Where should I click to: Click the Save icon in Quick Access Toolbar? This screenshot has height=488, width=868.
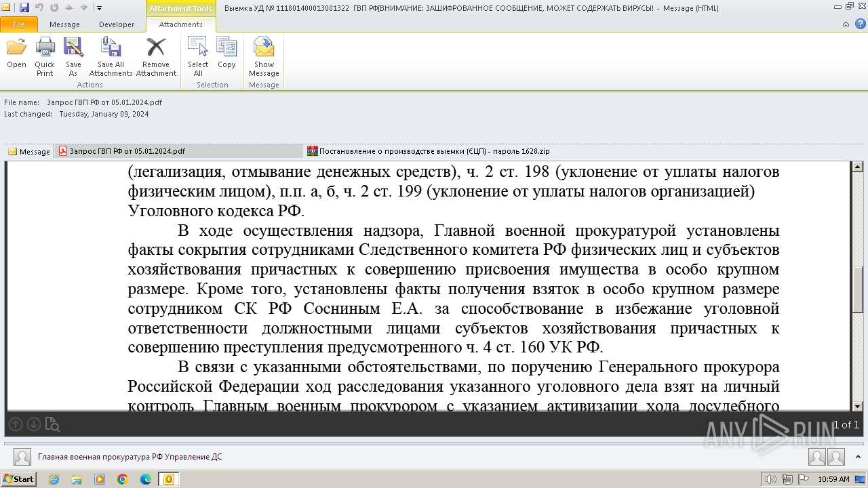click(24, 7)
